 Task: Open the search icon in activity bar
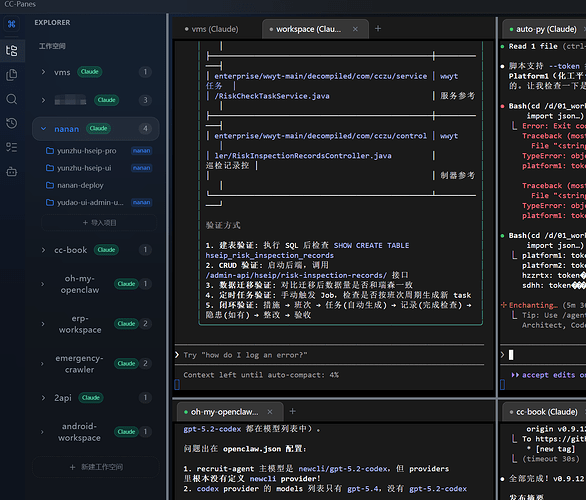pos(12,99)
